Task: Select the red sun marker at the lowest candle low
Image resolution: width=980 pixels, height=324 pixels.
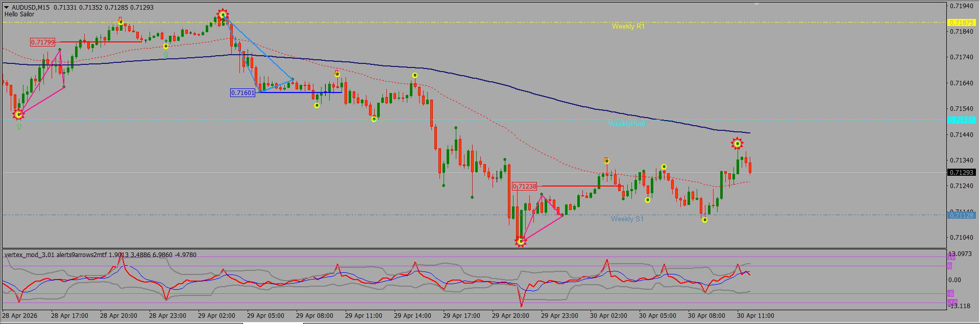Action: click(x=521, y=241)
